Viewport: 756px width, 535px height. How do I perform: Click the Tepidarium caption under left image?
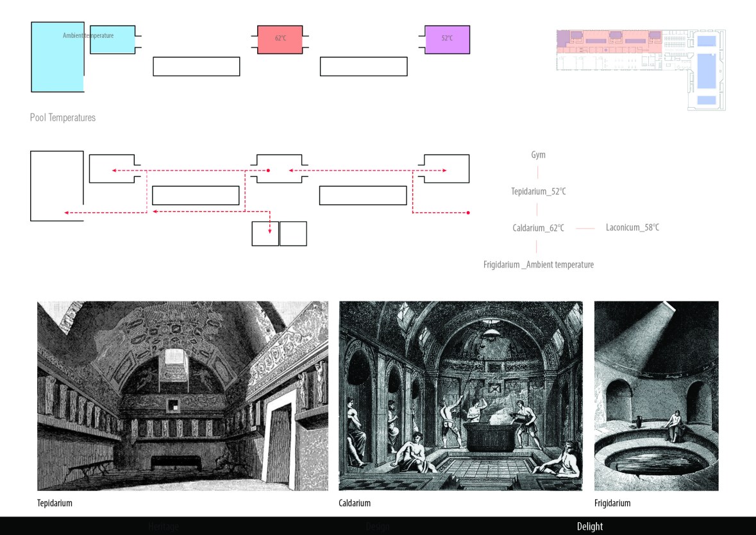click(55, 504)
